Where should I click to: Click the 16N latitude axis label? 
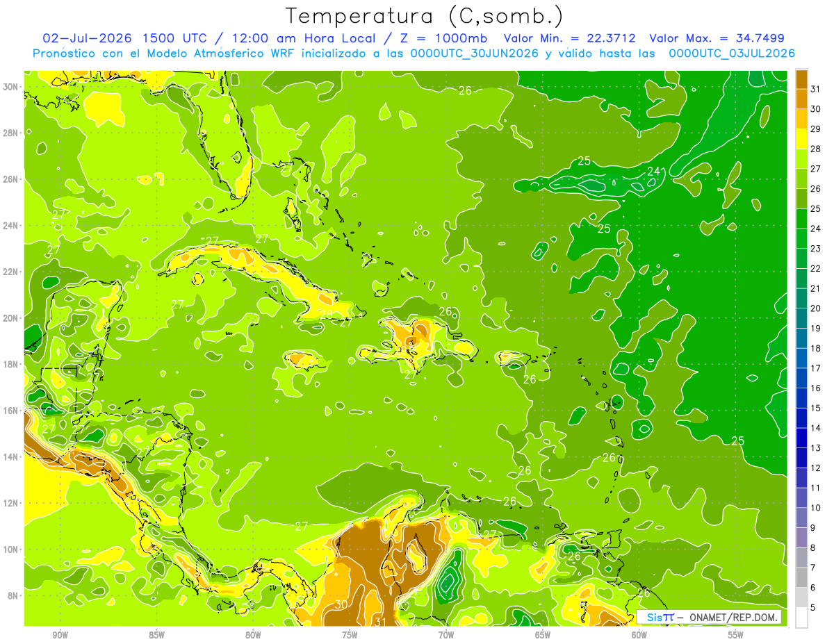pyautogui.click(x=10, y=411)
